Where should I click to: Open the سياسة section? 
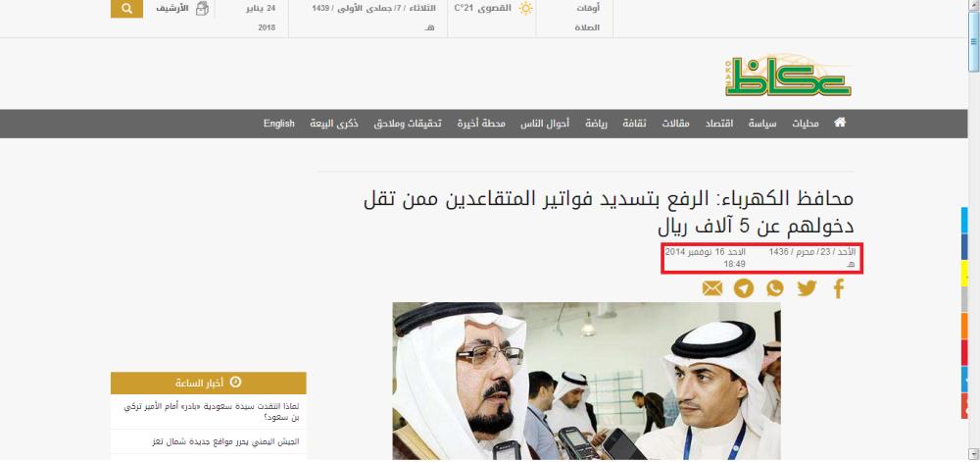tap(762, 124)
